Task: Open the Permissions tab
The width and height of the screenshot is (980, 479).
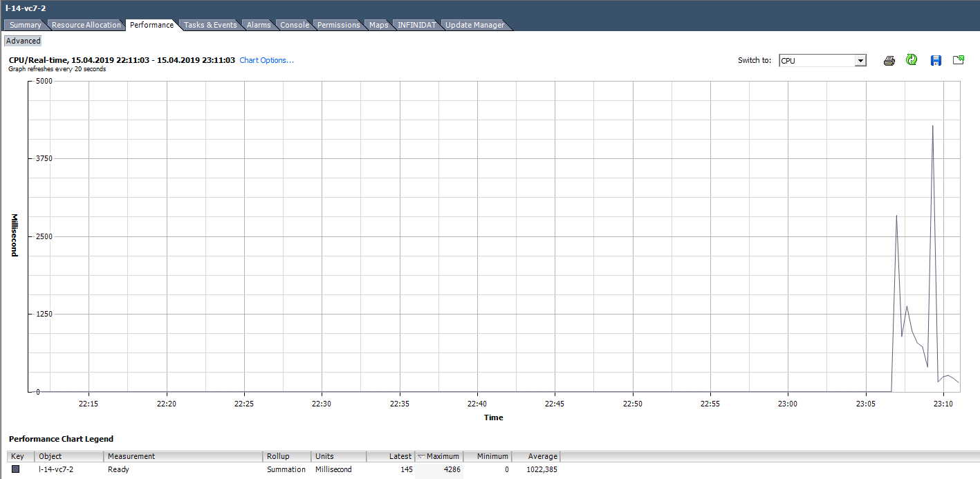Action: pyautogui.click(x=338, y=24)
